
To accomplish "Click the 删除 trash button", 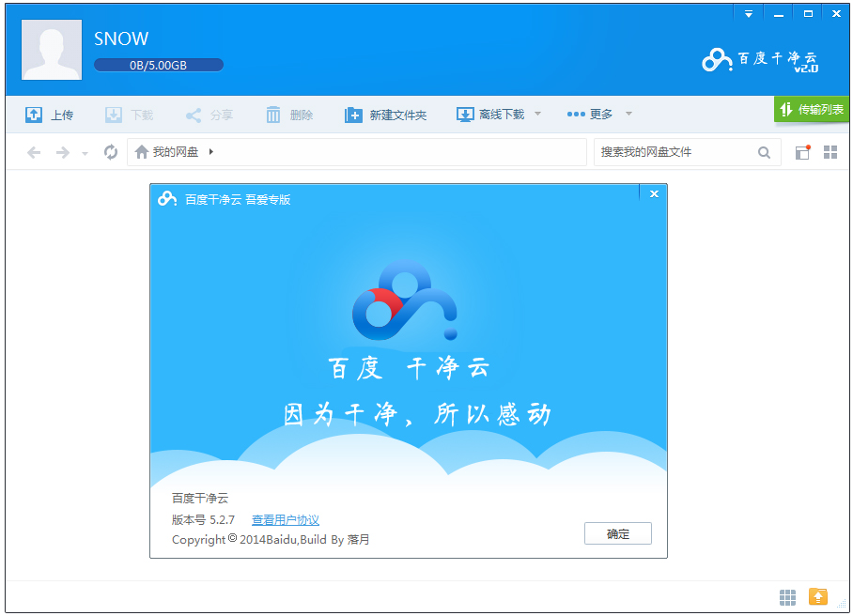I will point(288,115).
